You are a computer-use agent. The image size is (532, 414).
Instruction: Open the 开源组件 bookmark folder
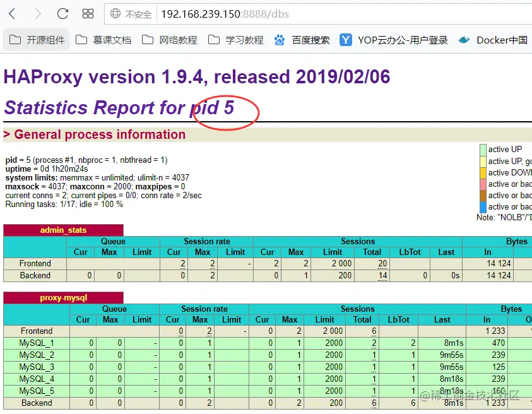tap(37, 40)
